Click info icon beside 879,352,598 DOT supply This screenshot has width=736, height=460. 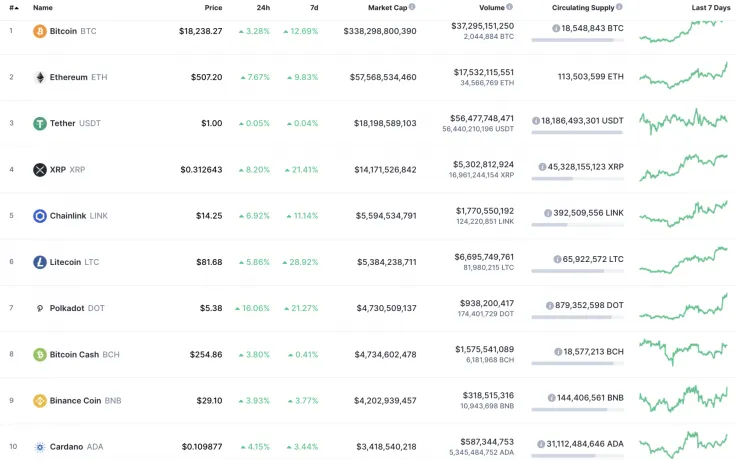coord(550,306)
